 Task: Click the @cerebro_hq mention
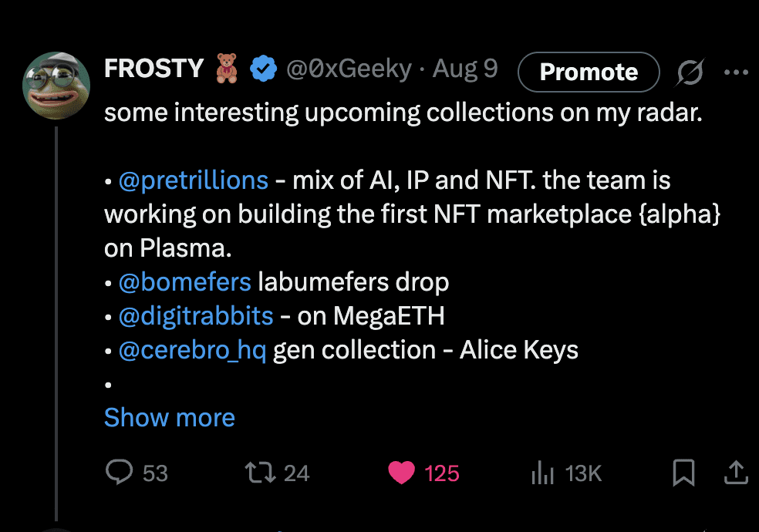tap(191, 349)
